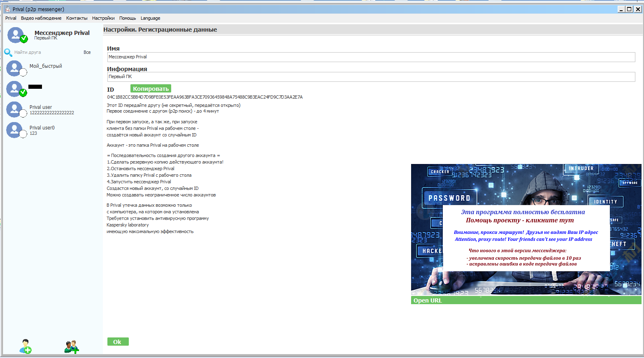The height and width of the screenshot is (358, 644).
Task: Open the Настройки menu
Action: tap(103, 18)
